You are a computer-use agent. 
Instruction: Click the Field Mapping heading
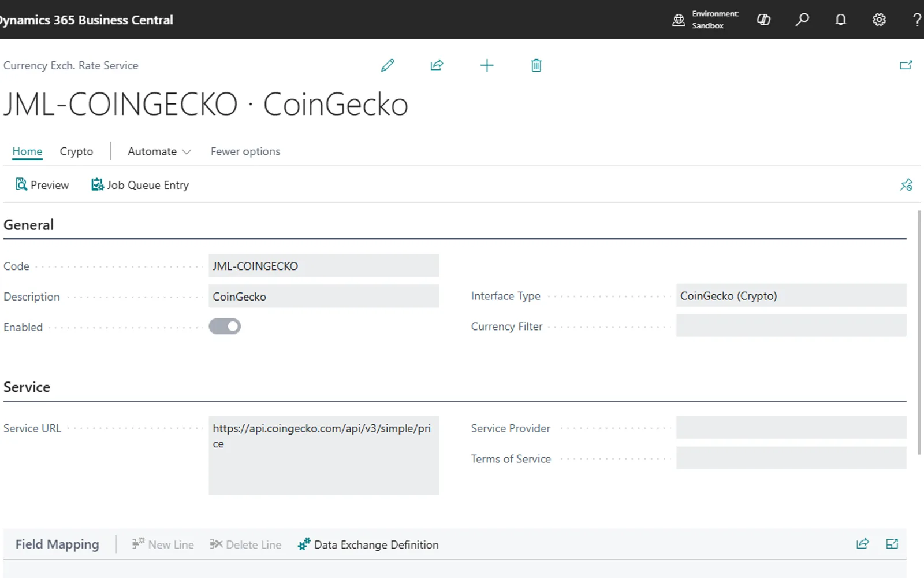click(57, 544)
